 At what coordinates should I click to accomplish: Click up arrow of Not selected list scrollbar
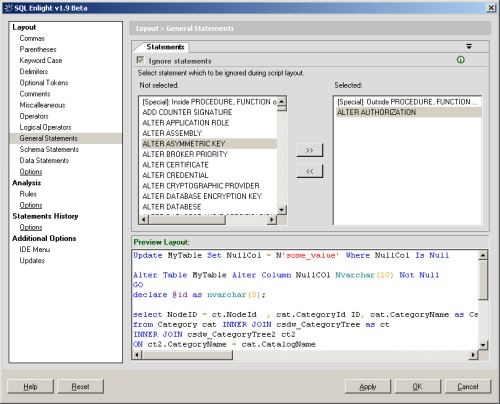pos(282,101)
